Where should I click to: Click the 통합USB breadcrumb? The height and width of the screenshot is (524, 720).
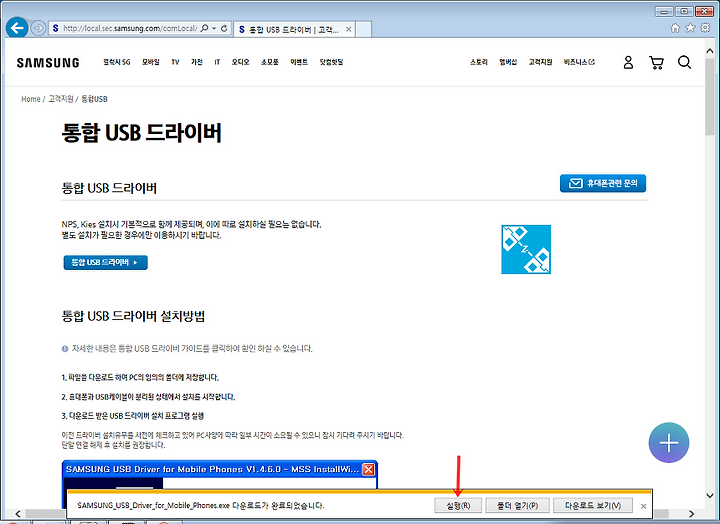coord(94,99)
